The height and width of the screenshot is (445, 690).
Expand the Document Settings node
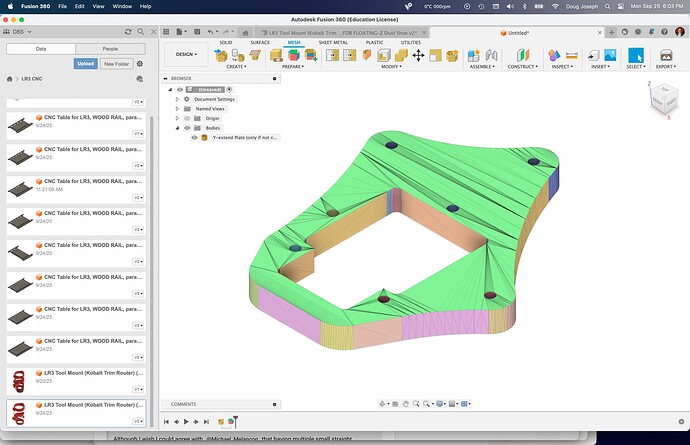(177, 99)
